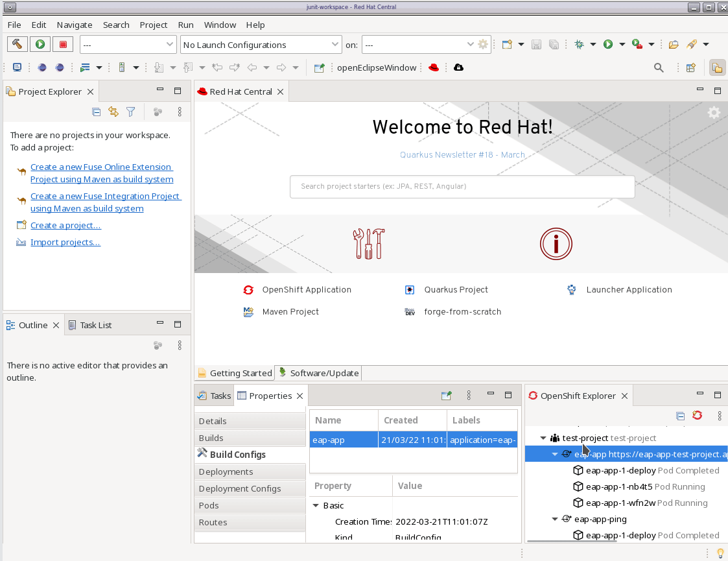
Task: Select eap-app-1-wfn2w Pod Running item
Action: pos(640,503)
